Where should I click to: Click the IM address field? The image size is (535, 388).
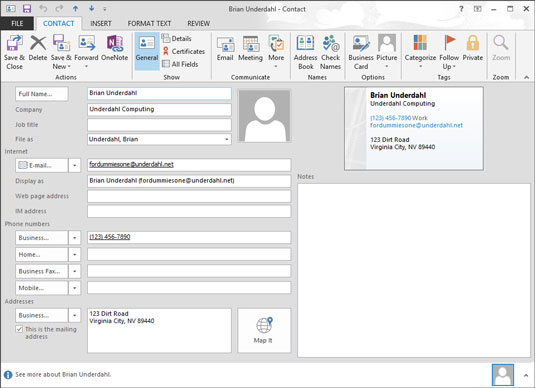(189, 211)
